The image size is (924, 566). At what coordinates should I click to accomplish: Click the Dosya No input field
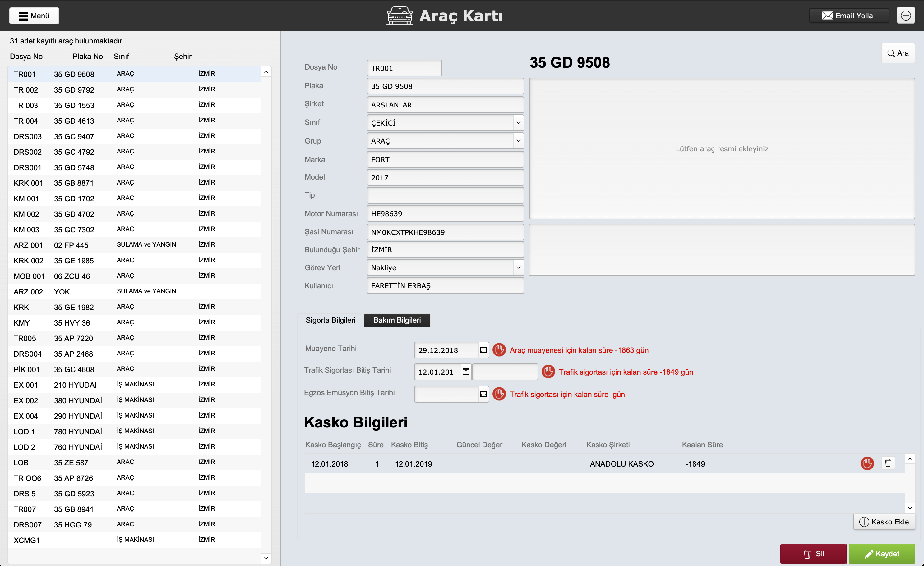pyautogui.click(x=404, y=68)
